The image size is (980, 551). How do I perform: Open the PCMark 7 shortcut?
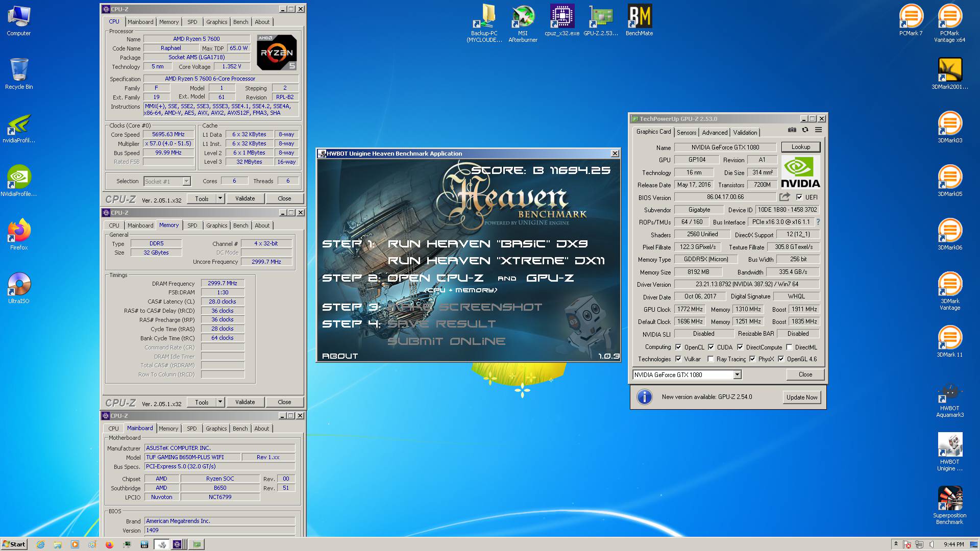pyautogui.click(x=911, y=21)
